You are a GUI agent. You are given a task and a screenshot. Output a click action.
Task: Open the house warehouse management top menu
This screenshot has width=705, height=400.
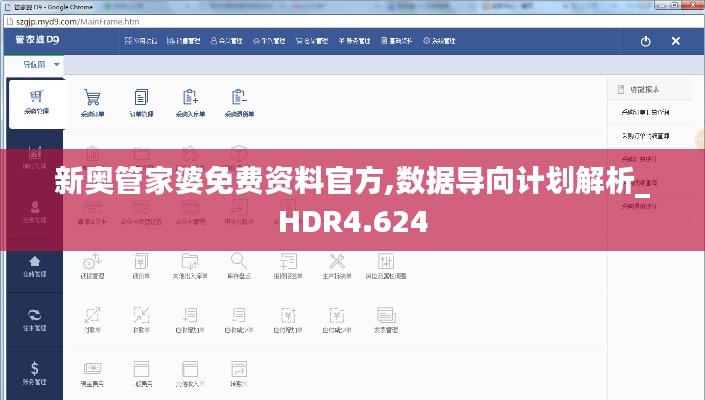point(269,41)
